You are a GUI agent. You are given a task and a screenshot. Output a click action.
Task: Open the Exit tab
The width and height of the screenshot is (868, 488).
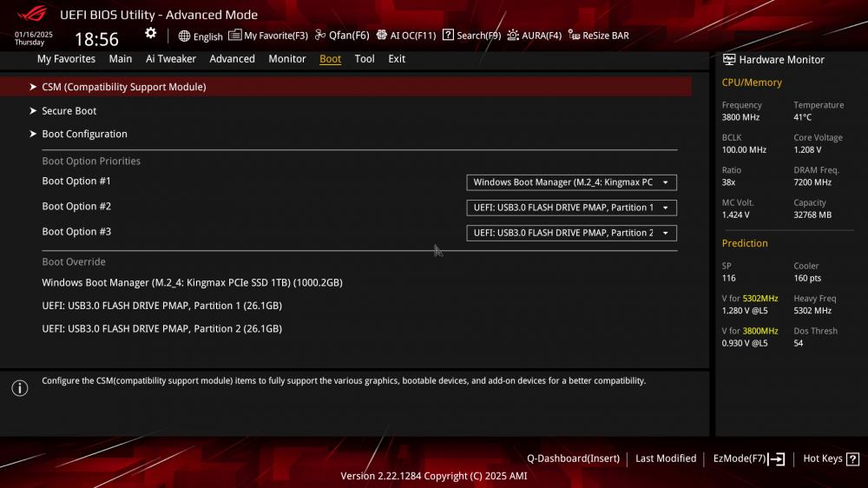point(397,59)
